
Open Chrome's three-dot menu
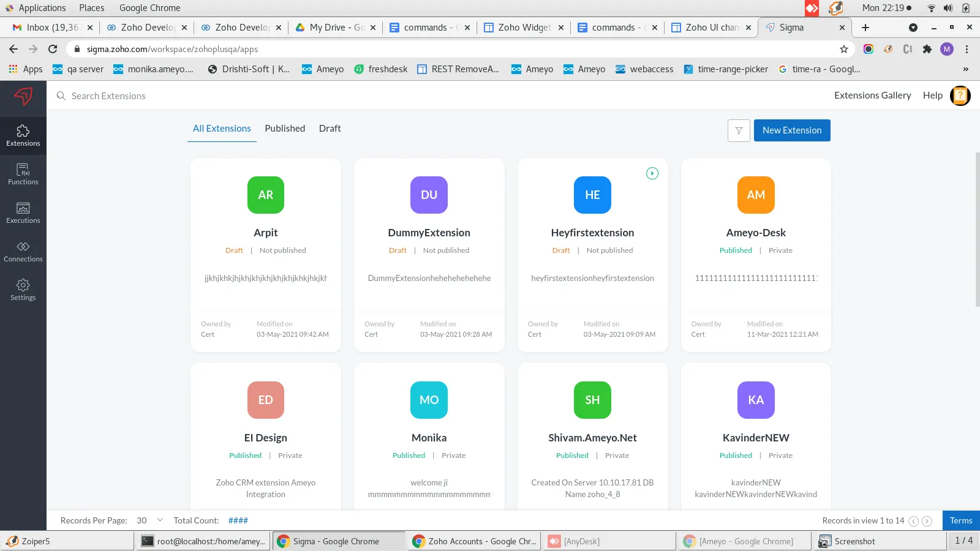967,49
